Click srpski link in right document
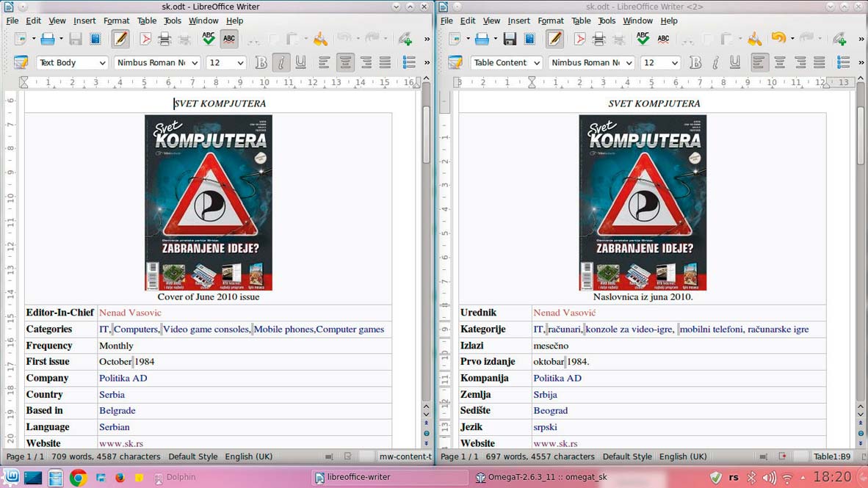The height and width of the screenshot is (488, 868). [x=545, y=427]
